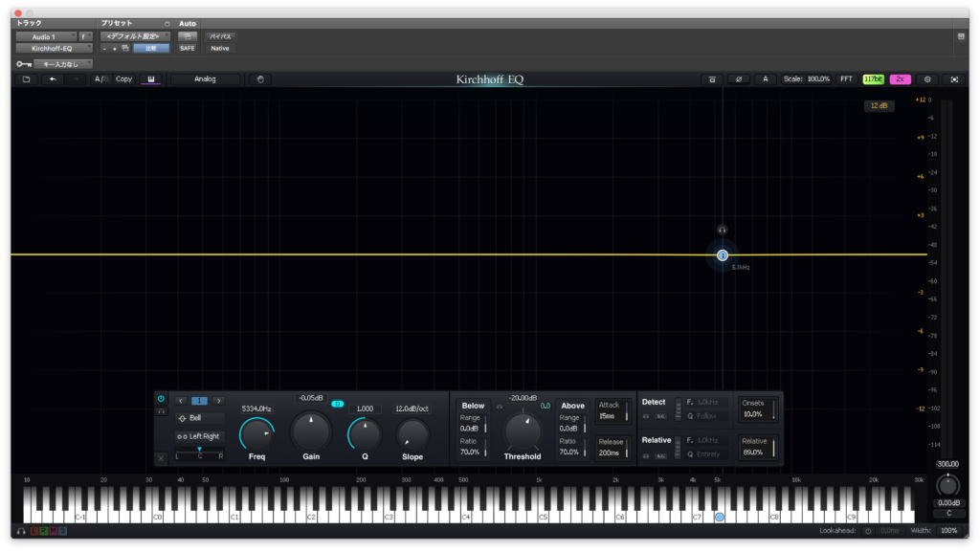Click the Threshold knob

523,431
